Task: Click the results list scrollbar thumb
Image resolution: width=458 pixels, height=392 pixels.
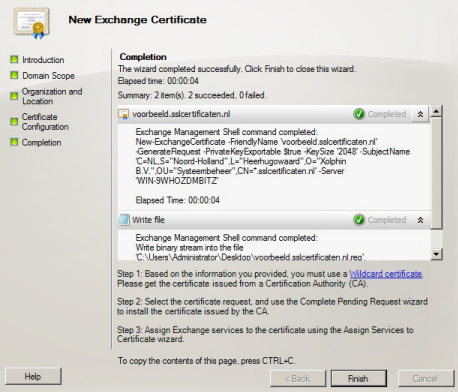Action: pos(436,173)
